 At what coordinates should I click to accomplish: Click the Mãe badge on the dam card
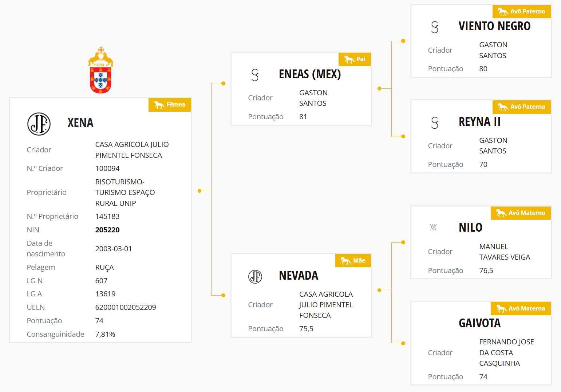tap(353, 261)
